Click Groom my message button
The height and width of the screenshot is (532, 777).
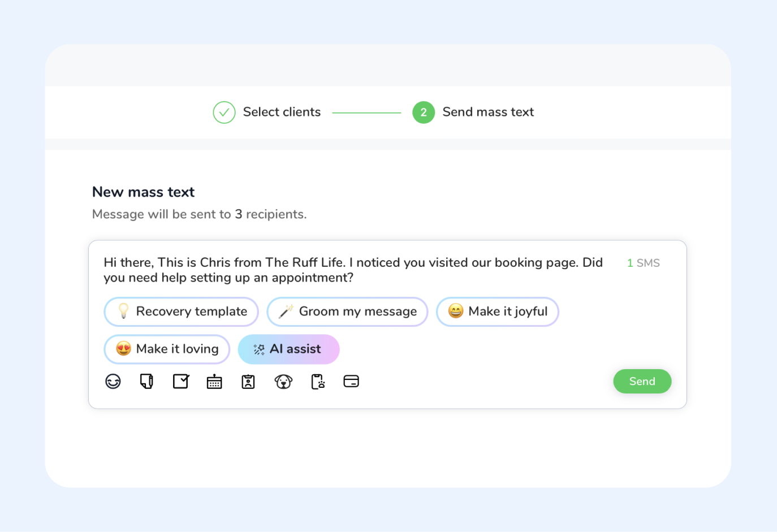pos(347,312)
